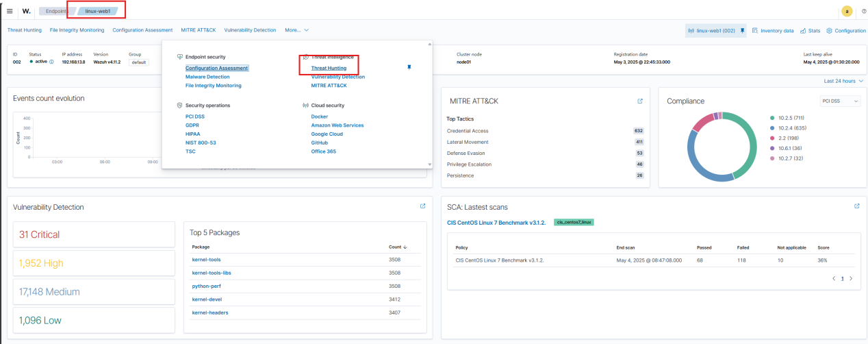Click the Amazon Web Services link
The height and width of the screenshot is (344, 868).
pyautogui.click(x=337, y=125)
